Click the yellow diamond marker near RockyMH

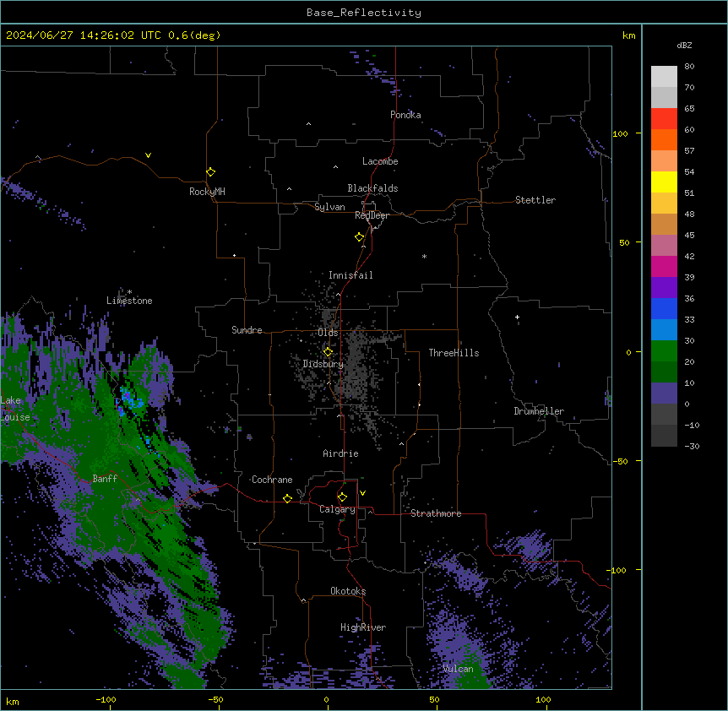click(211, 172)
